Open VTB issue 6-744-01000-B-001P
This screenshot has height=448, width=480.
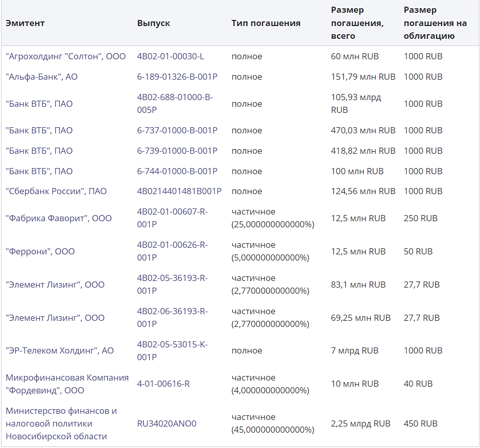point(177,171)
